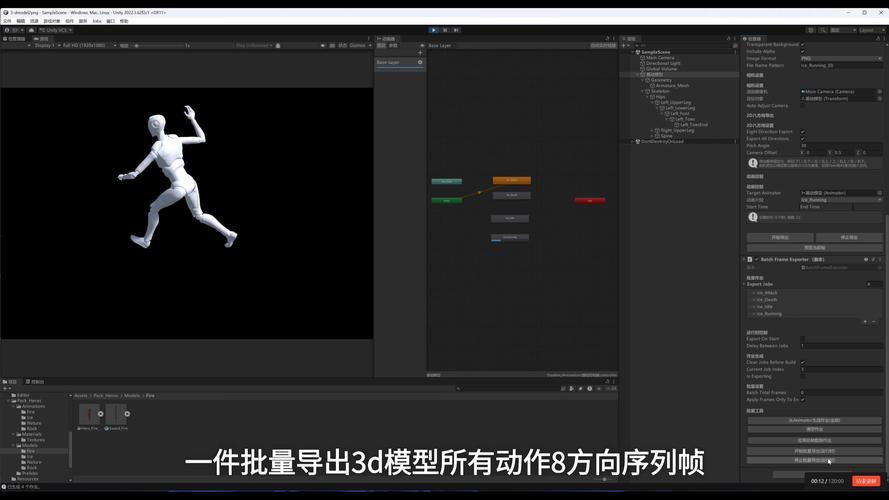Open the Gizmos dropdown in Game view
Screen dimensions: 889x500
[360, 45]
